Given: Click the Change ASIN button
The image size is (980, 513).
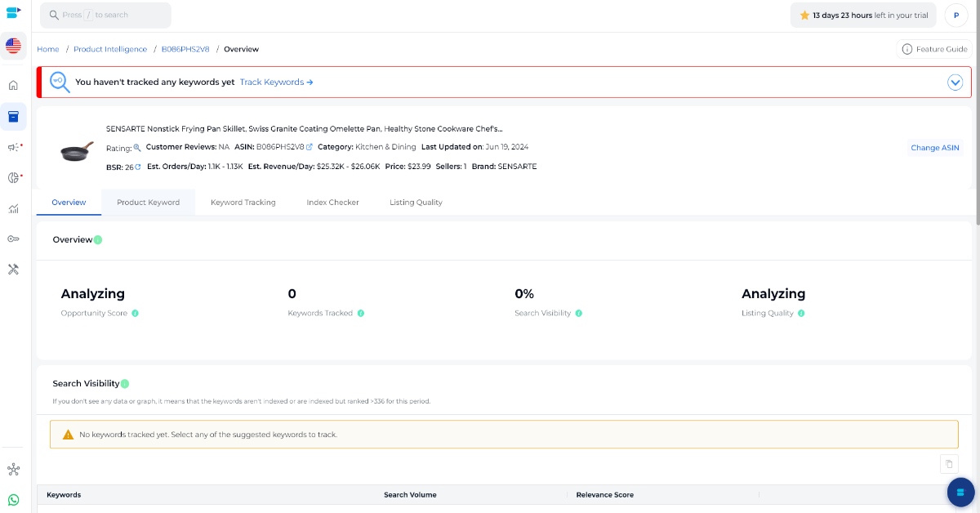Looking at the screenshot, I should [x=935, y=148].
